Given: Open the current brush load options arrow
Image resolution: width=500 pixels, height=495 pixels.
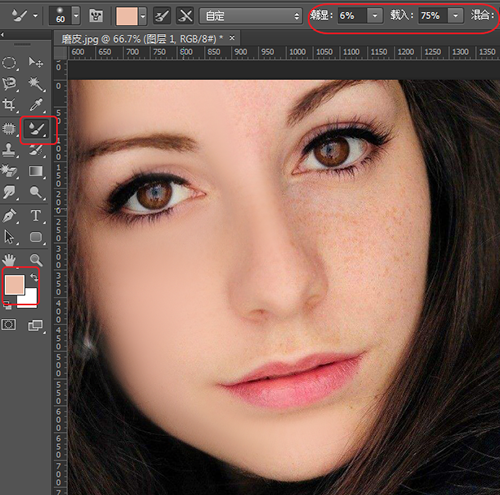Looking at the screenshot, I should point(143,16).
